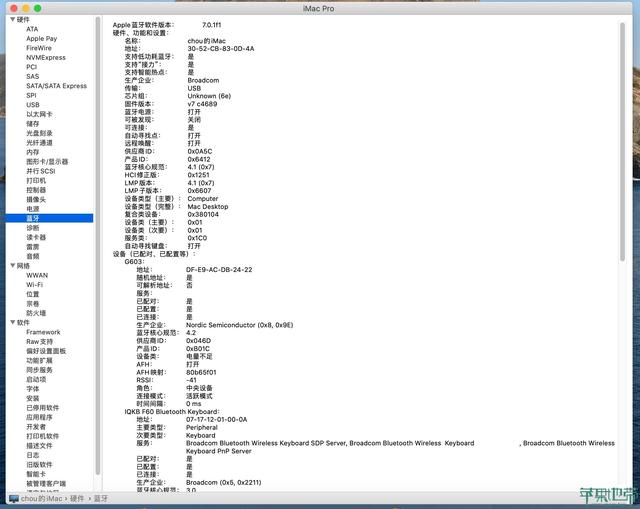640x509 pixels.
Task: Select 读卡器 in the sidebar
Action: click(x=36, y=237)
